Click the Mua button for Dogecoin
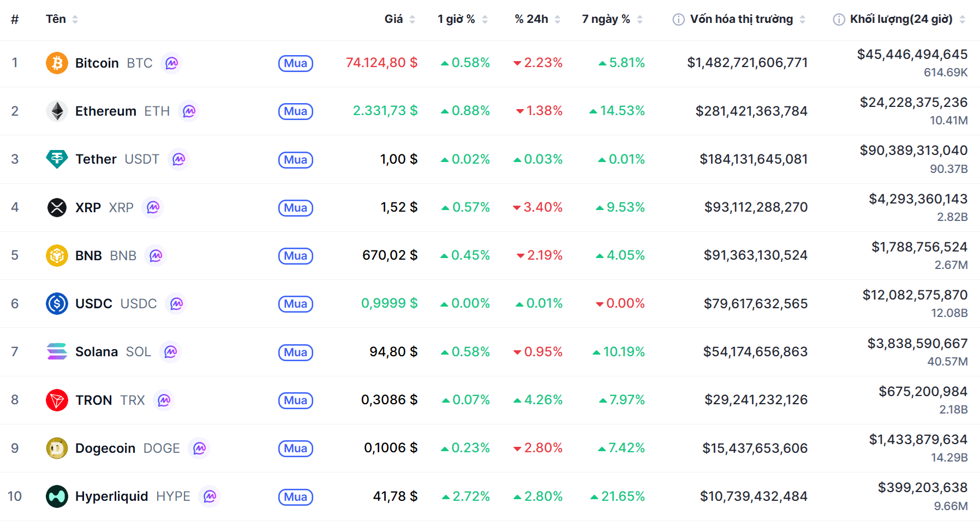980x527 pixels. point(296,448)
